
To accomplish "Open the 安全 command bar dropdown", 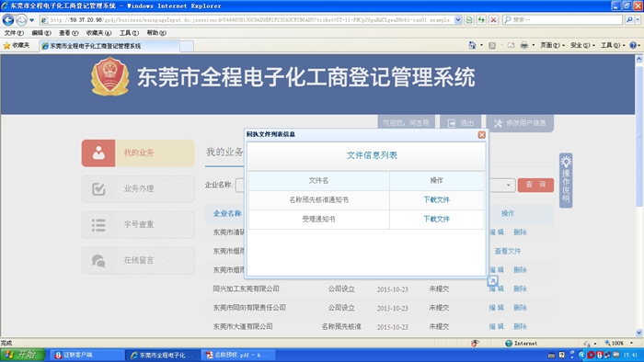I will point(582,45).
